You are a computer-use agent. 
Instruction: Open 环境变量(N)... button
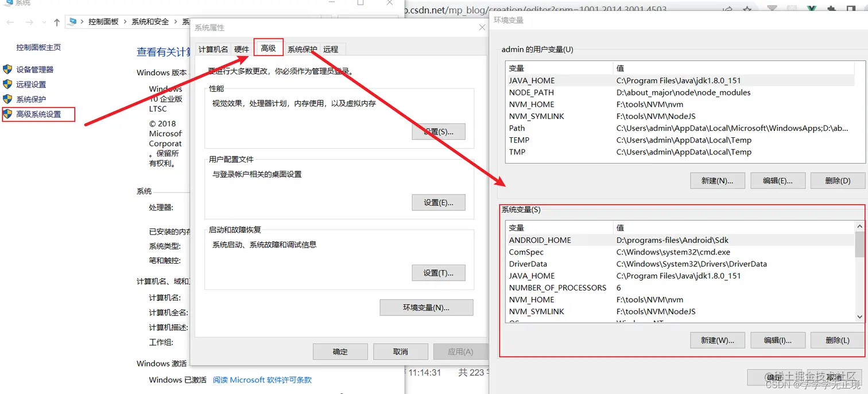[x=427, y=307]
